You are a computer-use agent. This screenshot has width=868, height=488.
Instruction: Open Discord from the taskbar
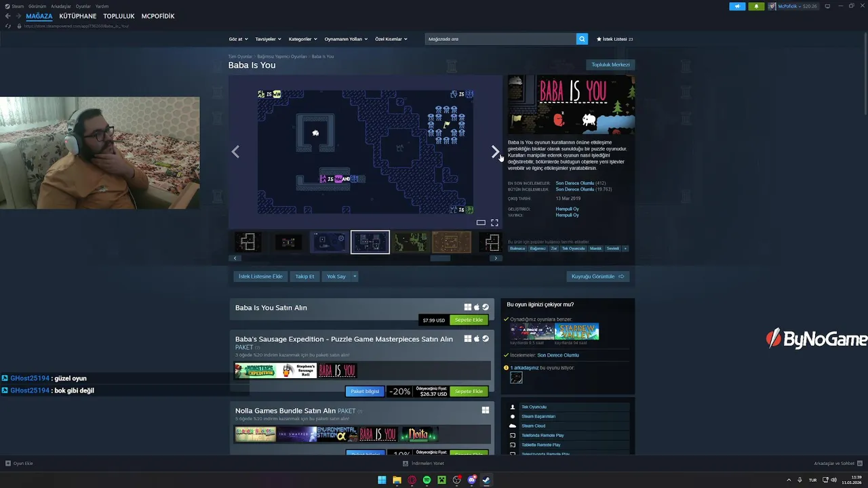[x=472, y=480]
